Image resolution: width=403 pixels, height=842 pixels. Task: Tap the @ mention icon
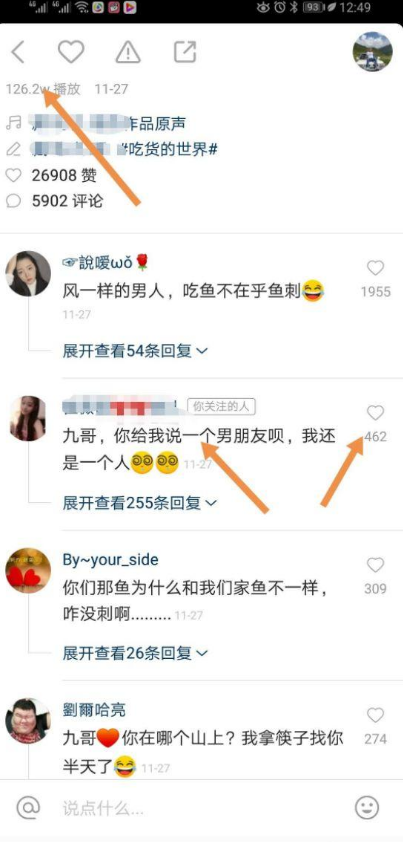pyautogui.click(x=28, y=807)
